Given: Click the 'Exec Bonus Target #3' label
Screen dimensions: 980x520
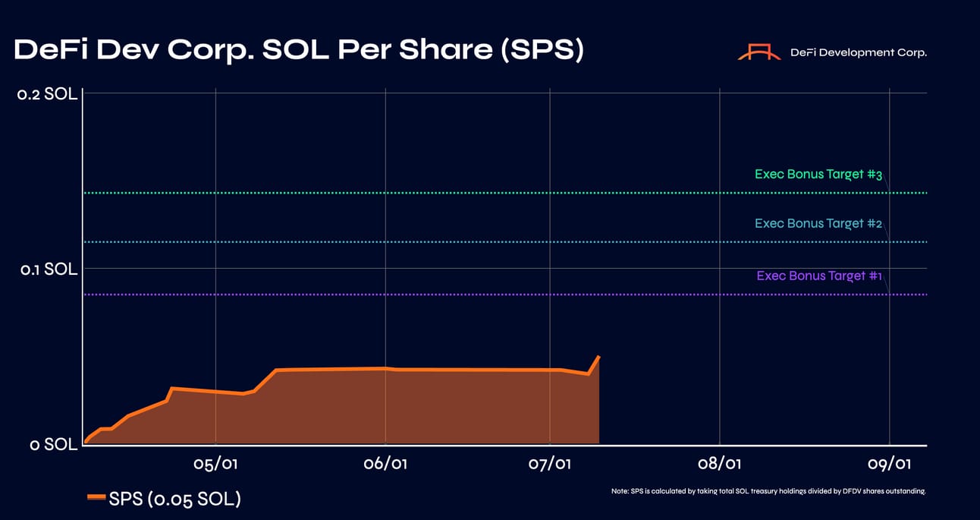Looking at the screenshot, I should 818,175.
